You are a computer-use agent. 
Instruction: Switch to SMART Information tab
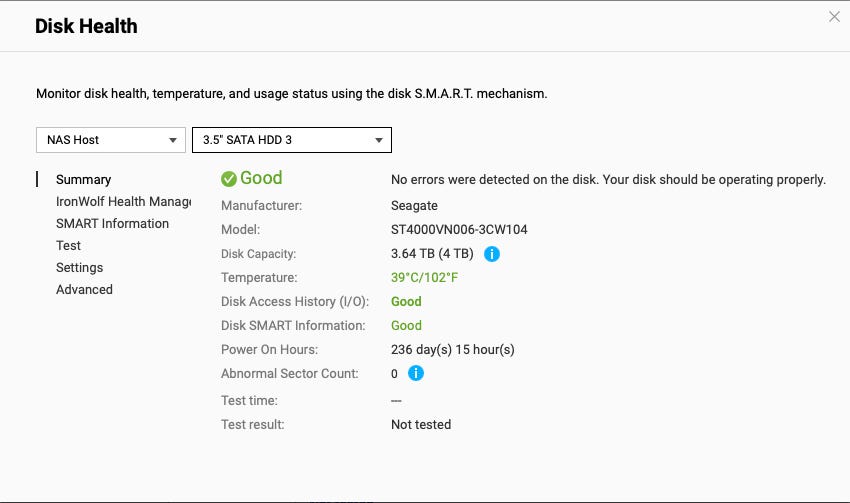click(x=112, y=224)
